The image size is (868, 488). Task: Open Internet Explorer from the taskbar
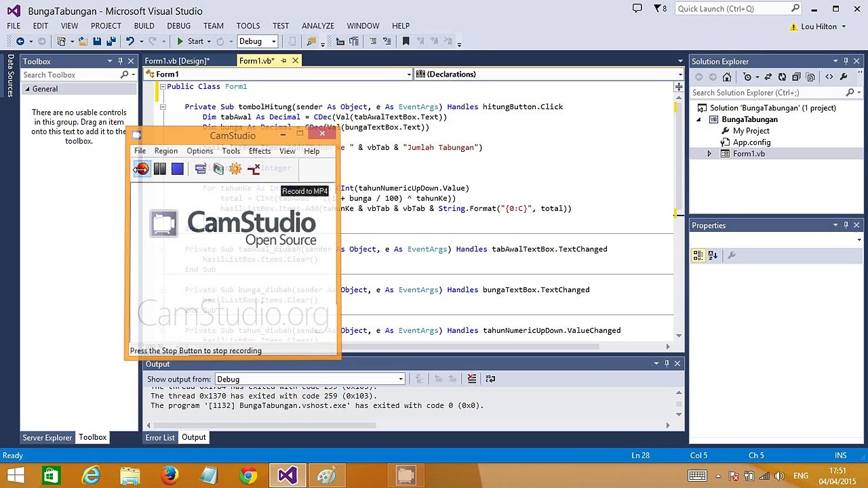click(x=91, y=476)
